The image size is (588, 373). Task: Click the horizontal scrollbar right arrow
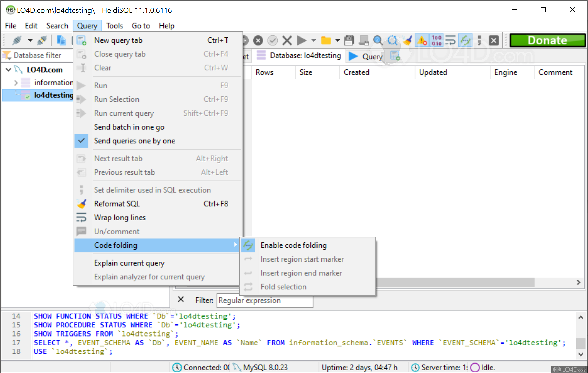(578, 282)
